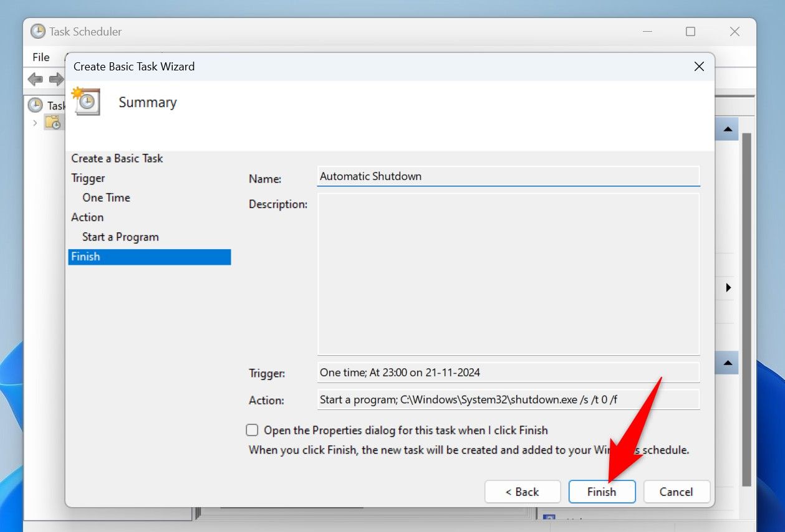
Task: Go to Create a Basic Task step
Action: pyautogui.click(x=117, y=158)
